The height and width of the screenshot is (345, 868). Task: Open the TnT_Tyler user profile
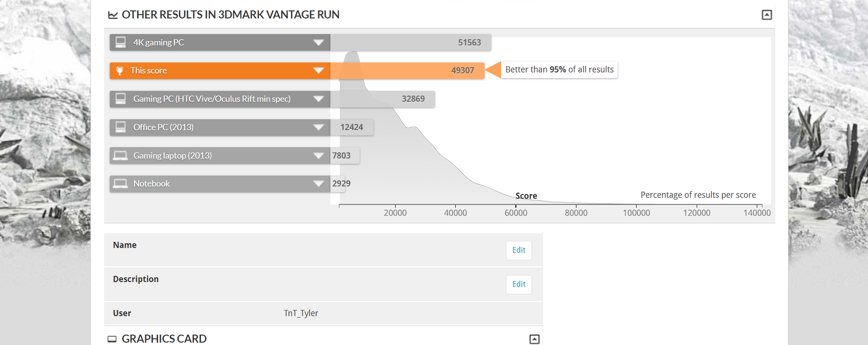tap(301, 313)
